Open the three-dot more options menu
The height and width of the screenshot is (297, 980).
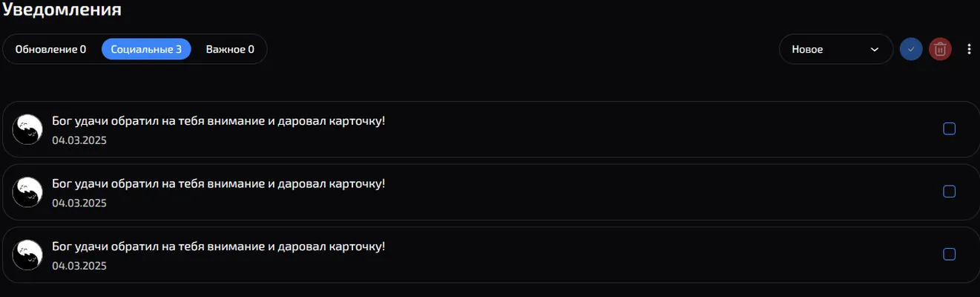tap(969, 50)
